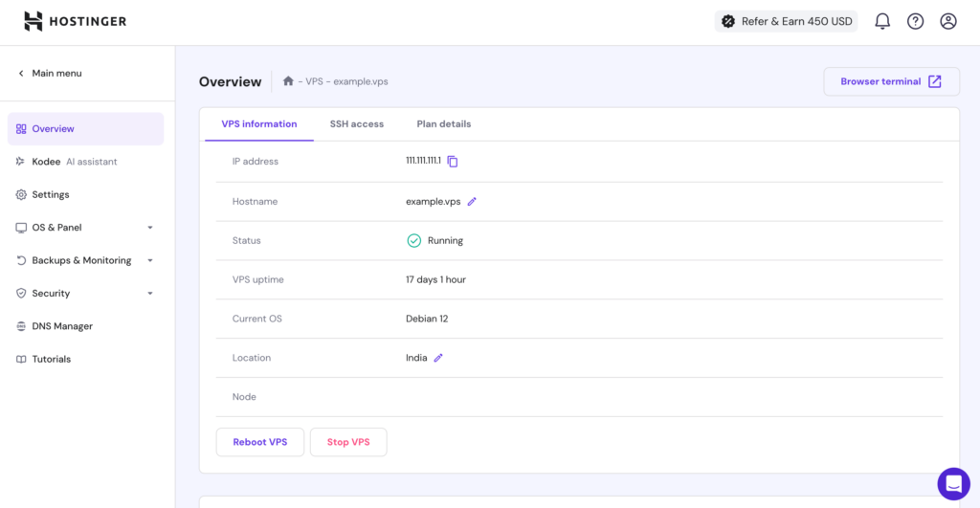Launch the Browser terminal
The image size is (980, 508).
point(891,81)
